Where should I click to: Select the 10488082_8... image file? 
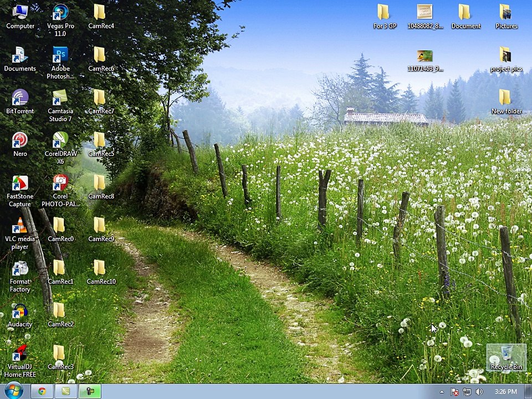[x=425, y=17]
